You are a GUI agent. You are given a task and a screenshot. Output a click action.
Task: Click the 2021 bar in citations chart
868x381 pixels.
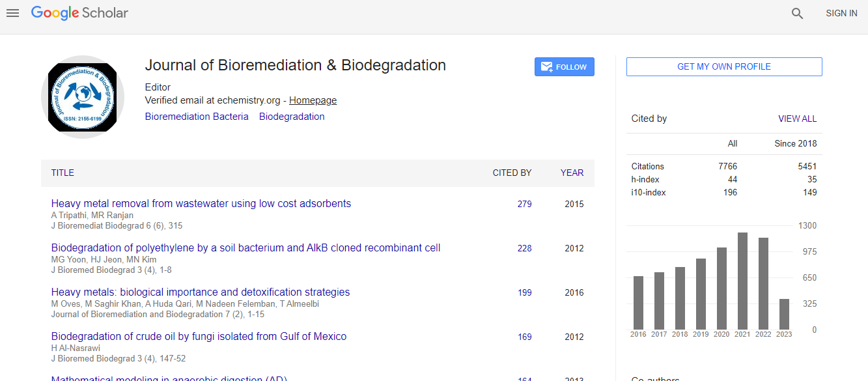click(742, 281)
